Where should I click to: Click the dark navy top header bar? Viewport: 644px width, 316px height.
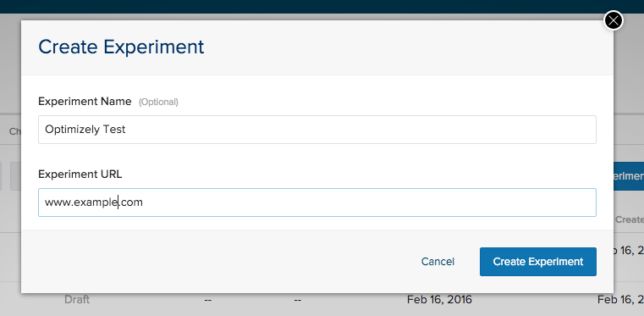(322, 7)
